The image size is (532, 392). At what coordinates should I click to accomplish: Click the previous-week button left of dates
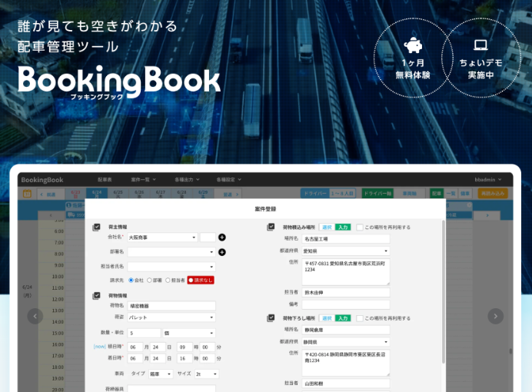[51, 194]
